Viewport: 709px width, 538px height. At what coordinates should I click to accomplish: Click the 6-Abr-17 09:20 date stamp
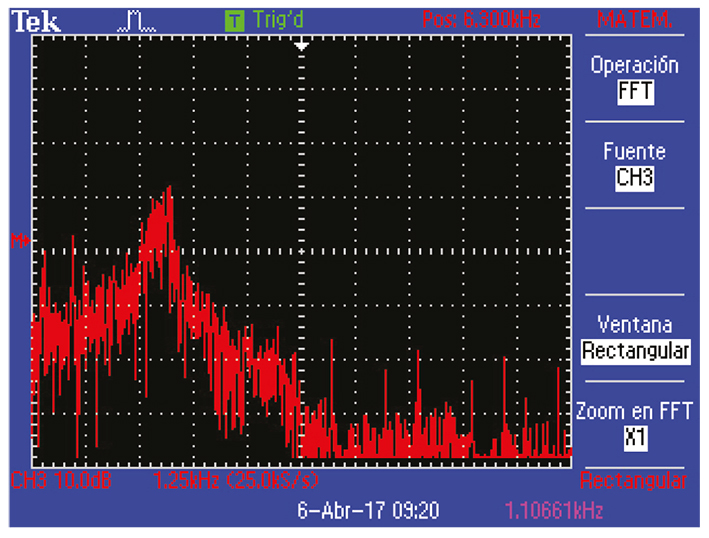pyautogui.click(x=368, y=511)
